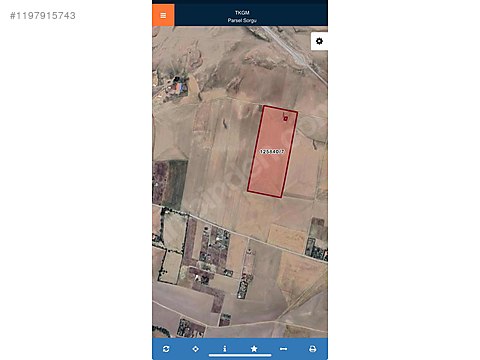Open map settings gear icon

coord(319,41)
